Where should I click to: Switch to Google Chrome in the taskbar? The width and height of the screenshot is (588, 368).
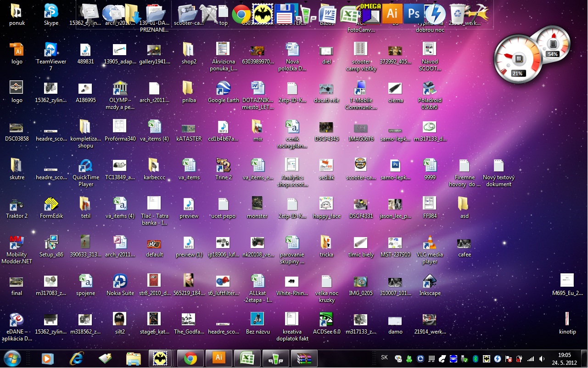click(x=190, y=358)
